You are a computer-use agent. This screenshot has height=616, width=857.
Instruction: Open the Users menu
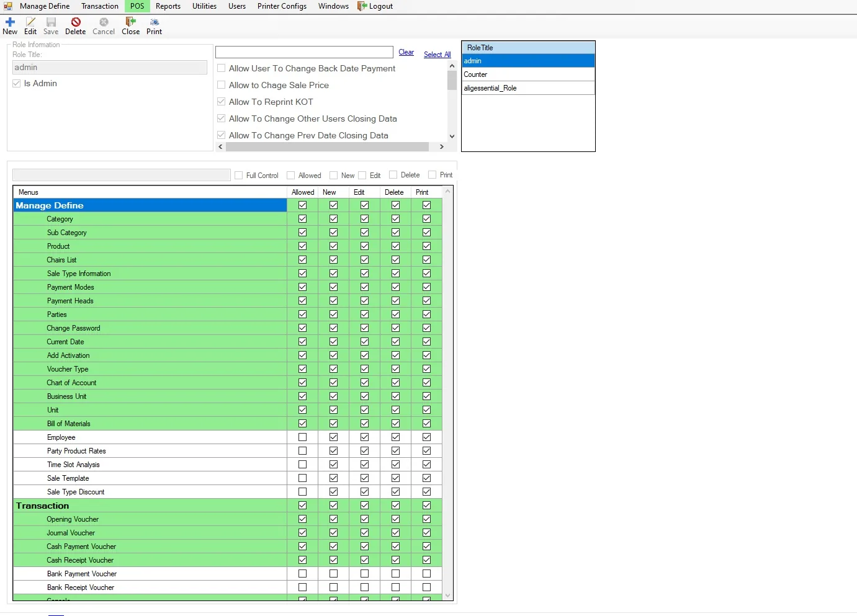coord(237,6)
